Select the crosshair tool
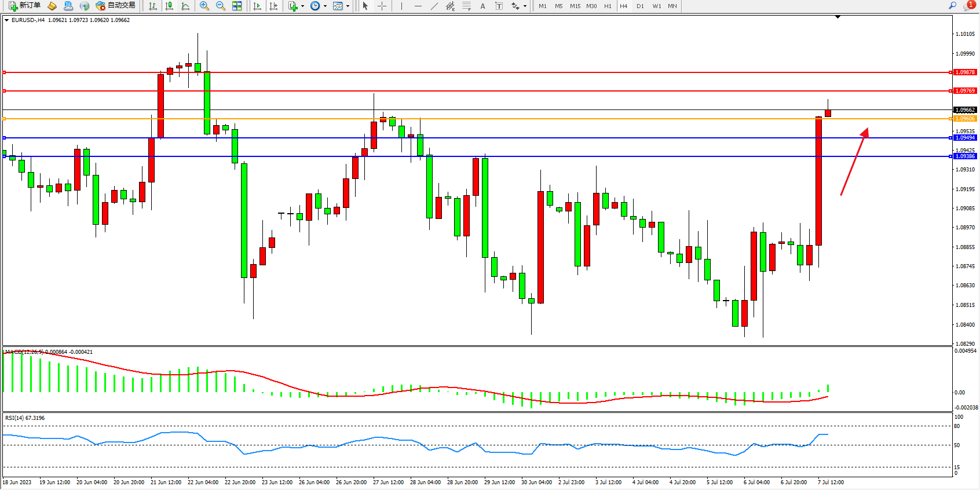This screenshot has width=980, height=490. point(382,6)
